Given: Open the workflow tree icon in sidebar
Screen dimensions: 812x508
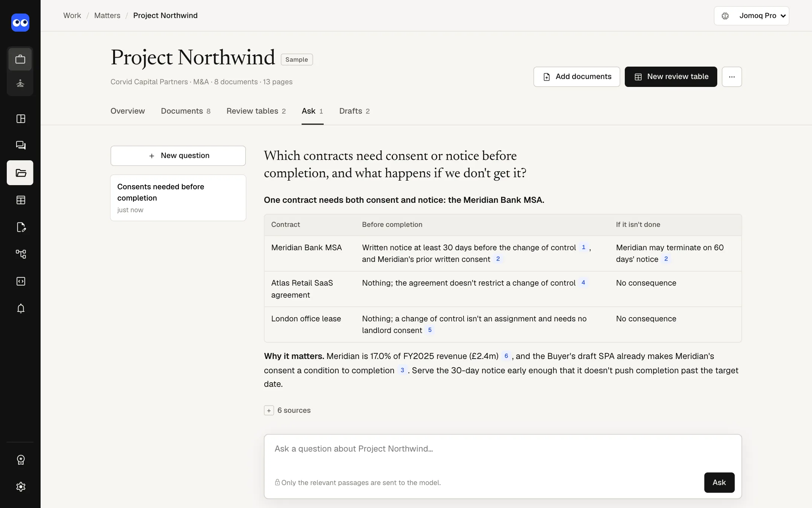Looking at the screenshot, I should (21, 254).
